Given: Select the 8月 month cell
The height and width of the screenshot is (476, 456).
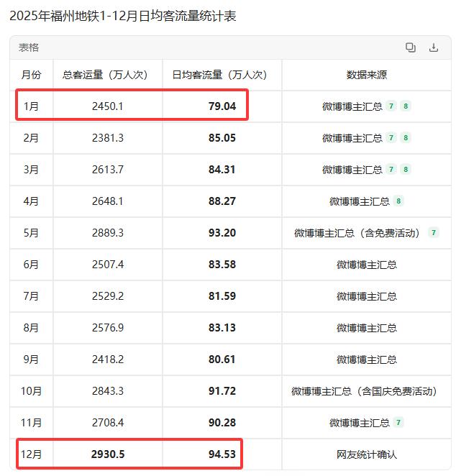Looking at the screenshot, I should (x=31, y=328).
